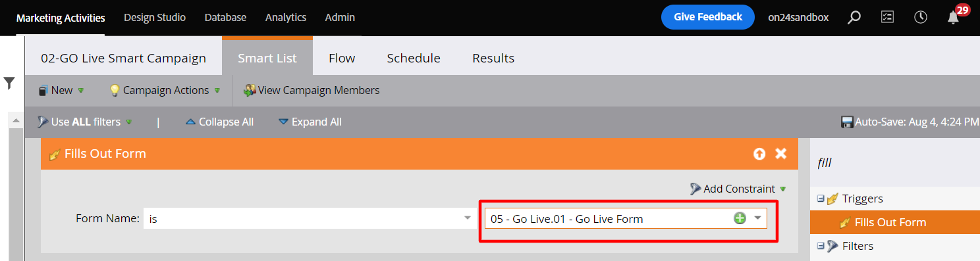This screenshot has height=261, width=980.
Task: Remove the Fills Out Form trigger
Action: pos(781,153)
